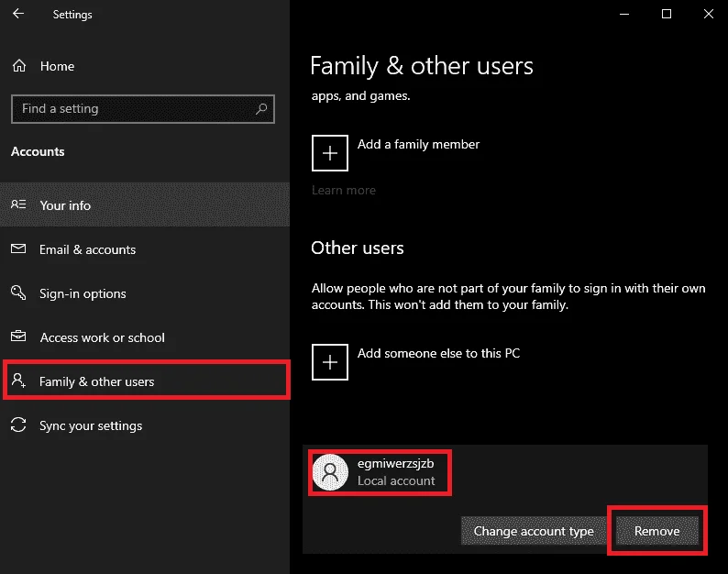The image size is (728, 574).
Task: Select Family & other users in sidebar
Action: (x=147, y=381)
